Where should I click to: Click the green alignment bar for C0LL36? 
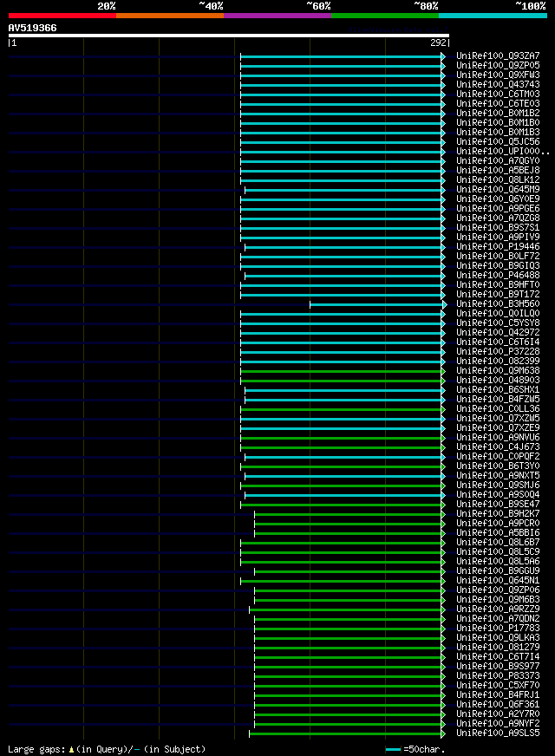[x=343, y=409]
